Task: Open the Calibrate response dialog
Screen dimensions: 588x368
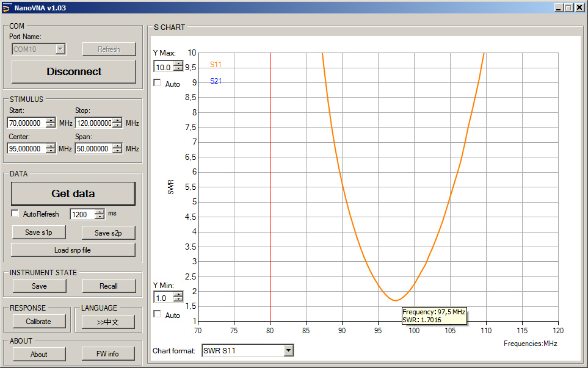Action: tap(38, 322)
